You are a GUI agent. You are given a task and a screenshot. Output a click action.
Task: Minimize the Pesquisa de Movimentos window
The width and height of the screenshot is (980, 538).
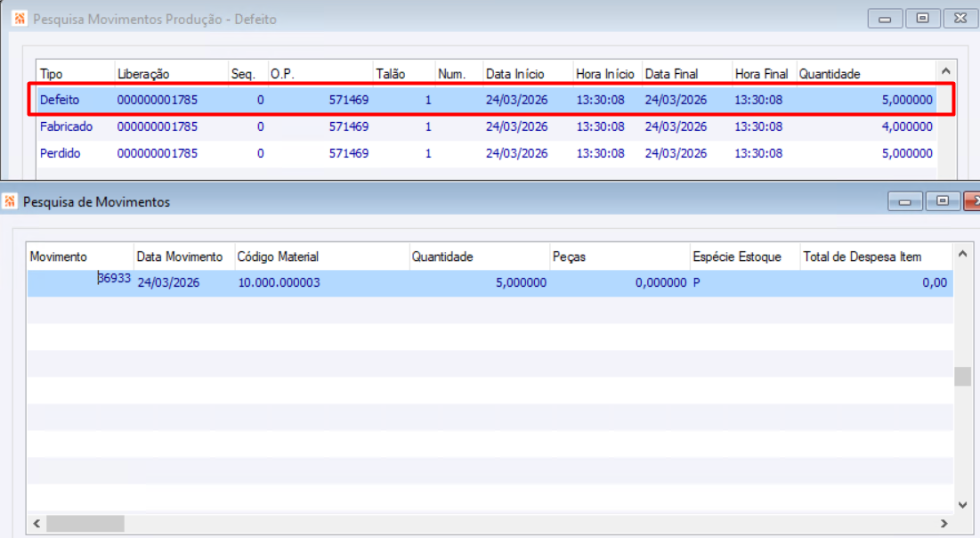(x=904, y=201)
